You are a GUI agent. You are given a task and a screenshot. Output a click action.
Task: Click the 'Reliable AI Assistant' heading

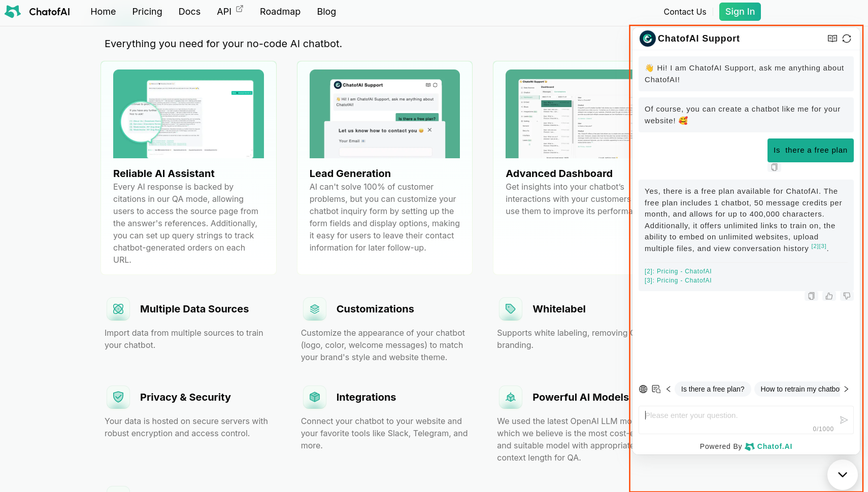tap(164, 173)
